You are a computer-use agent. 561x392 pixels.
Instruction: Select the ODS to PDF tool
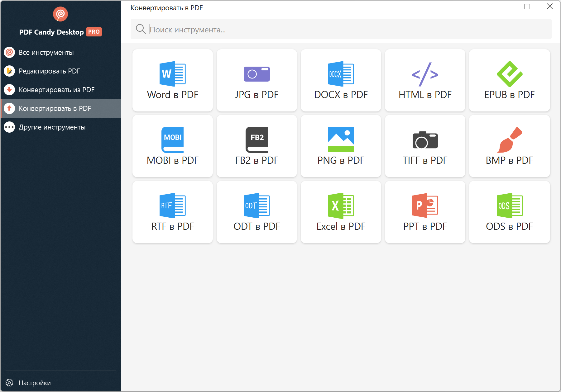[509, 212]
